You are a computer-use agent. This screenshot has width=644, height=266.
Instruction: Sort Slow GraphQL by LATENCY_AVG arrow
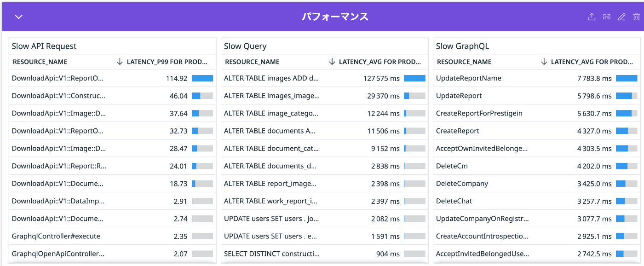pos(544,62)
